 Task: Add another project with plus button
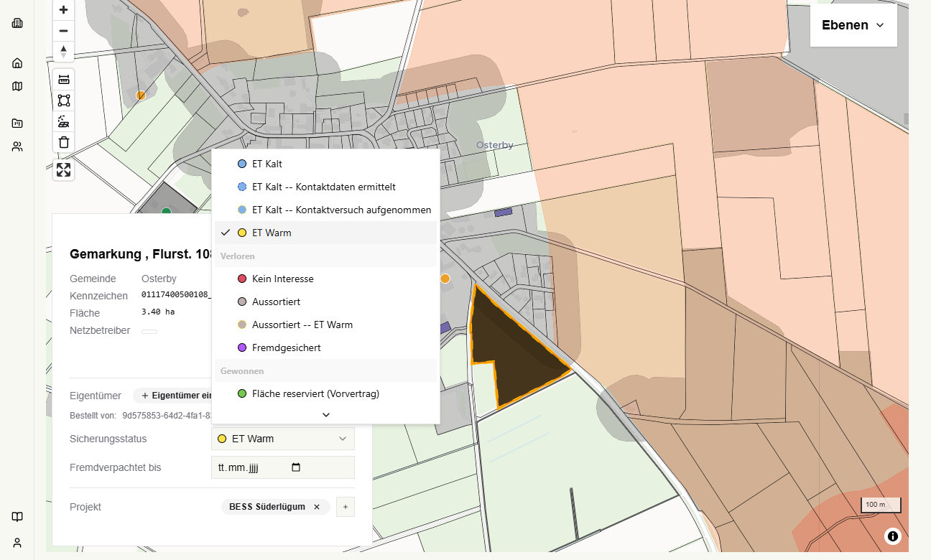click(x=346, y=507)
